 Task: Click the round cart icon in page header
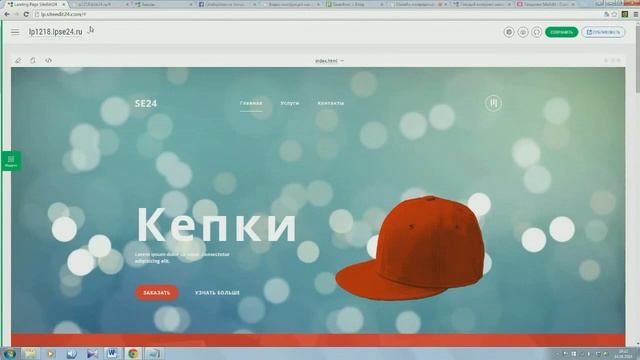[x=493, y=103]
